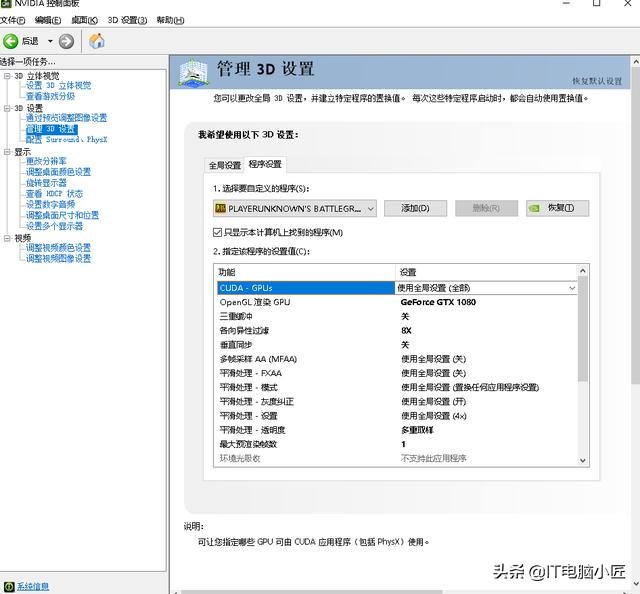Click the 恢复默认设置 link
640x594 pixels.
(x=597, y=81)
